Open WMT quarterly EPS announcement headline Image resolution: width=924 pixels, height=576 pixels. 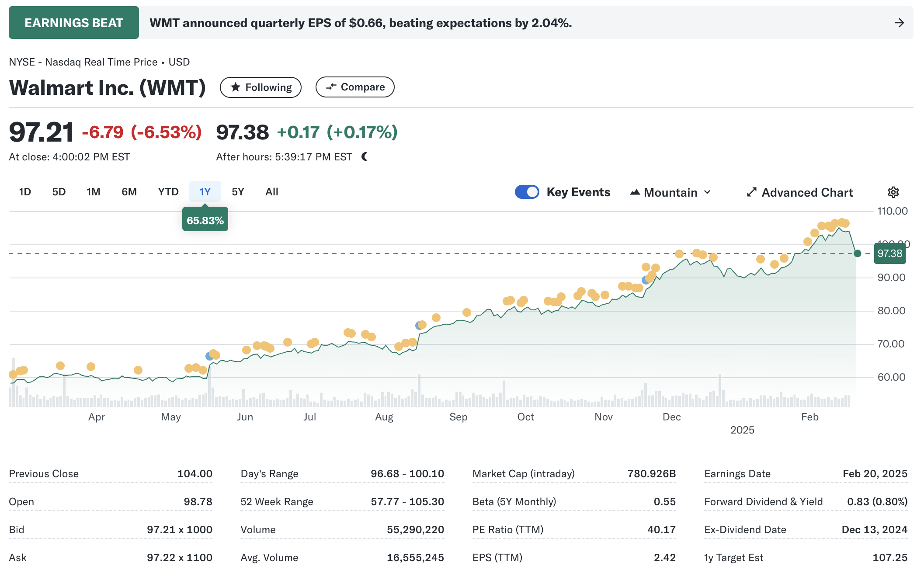click(x=361, y=23)
